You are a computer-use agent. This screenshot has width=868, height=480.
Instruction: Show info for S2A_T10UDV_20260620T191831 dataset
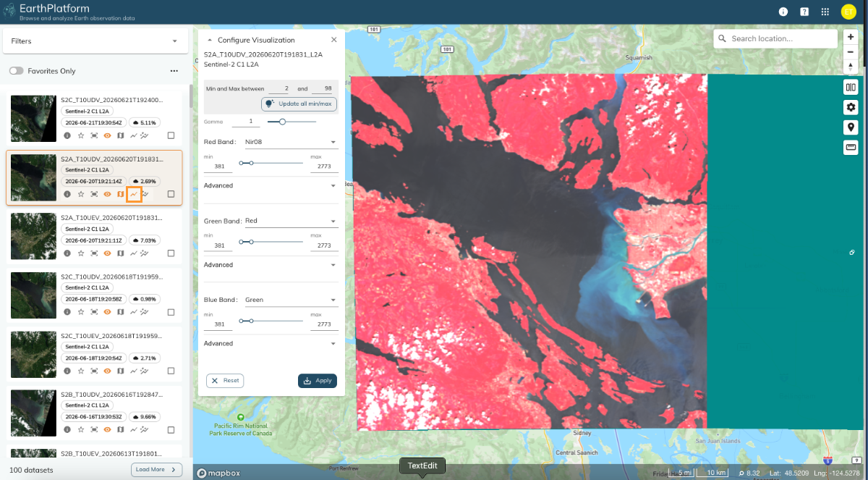pos(67,194)
